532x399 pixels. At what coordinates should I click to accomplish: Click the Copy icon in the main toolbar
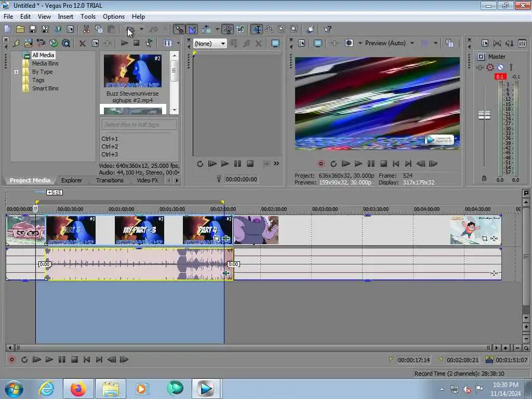coord(99,30)
